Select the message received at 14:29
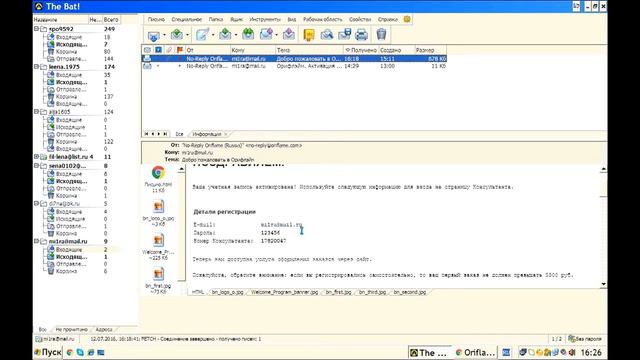This screenshot has width=640, height=360. (x=294, y=66)
